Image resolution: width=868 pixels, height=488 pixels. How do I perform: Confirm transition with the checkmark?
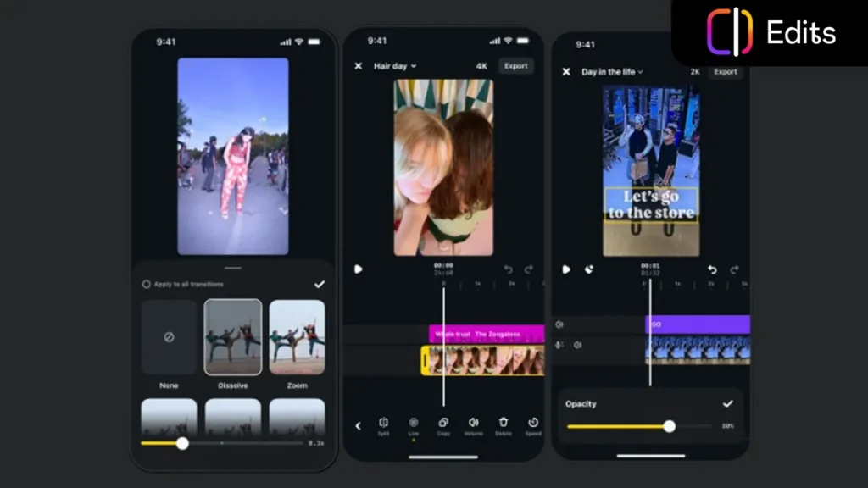click(320, 284)
